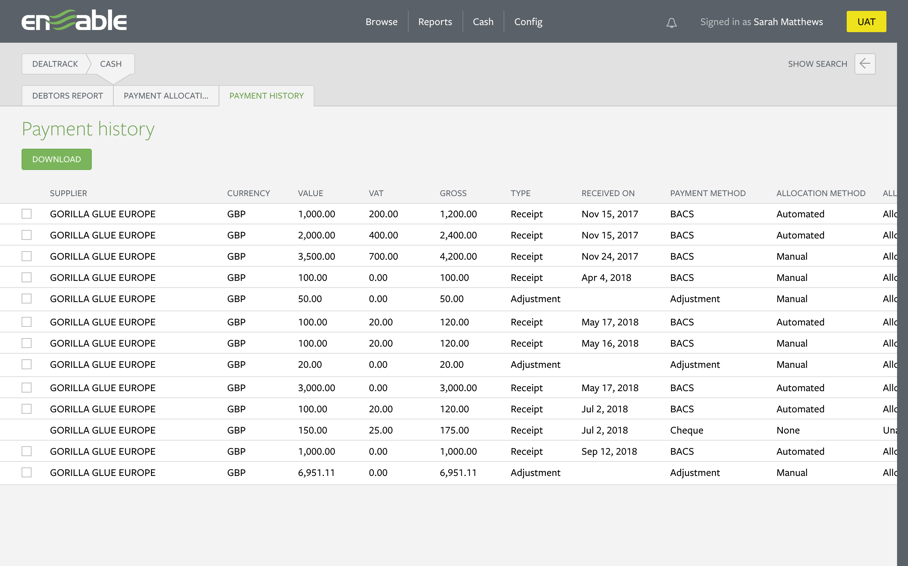Select checkbox for the Nov 24, 2017 receipt

(x=27, y=256)
